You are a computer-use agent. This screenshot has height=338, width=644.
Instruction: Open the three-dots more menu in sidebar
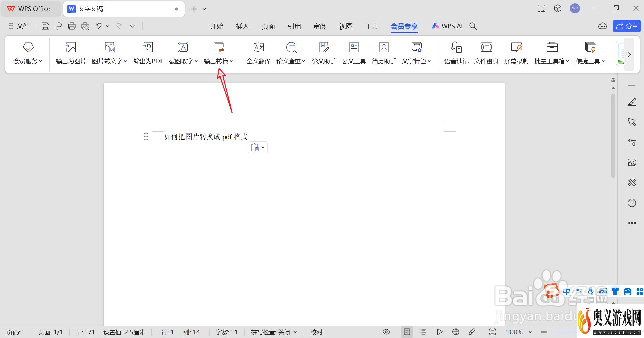[632, 223]
